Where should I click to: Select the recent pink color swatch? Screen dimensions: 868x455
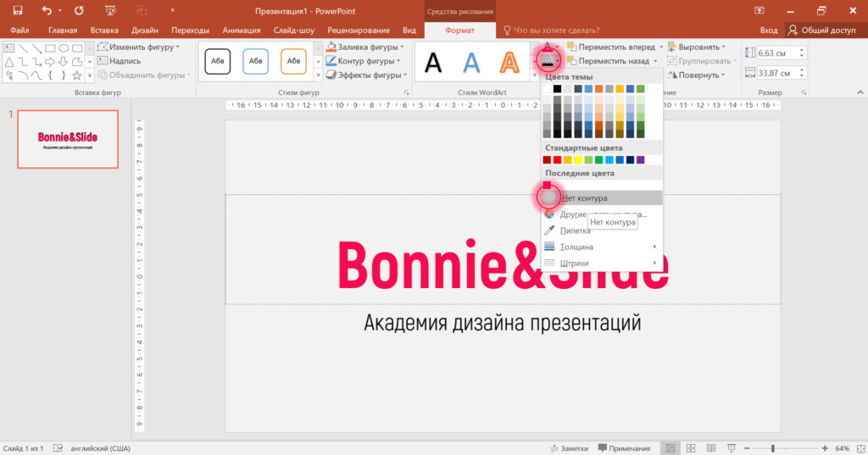tap(547, 185)
